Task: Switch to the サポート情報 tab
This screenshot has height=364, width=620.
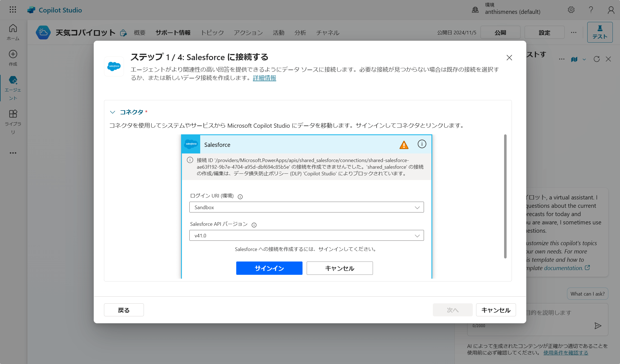Action: tap(173, 33)
